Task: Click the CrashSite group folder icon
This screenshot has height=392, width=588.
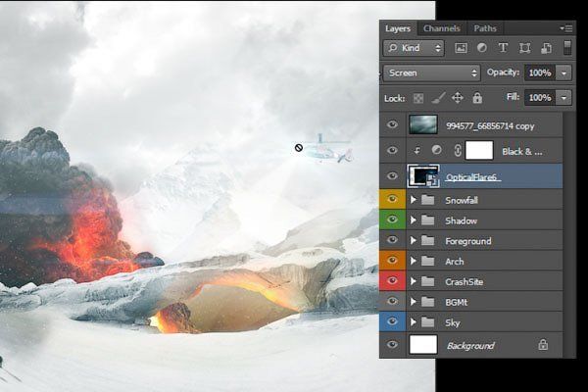Action: 428,281
